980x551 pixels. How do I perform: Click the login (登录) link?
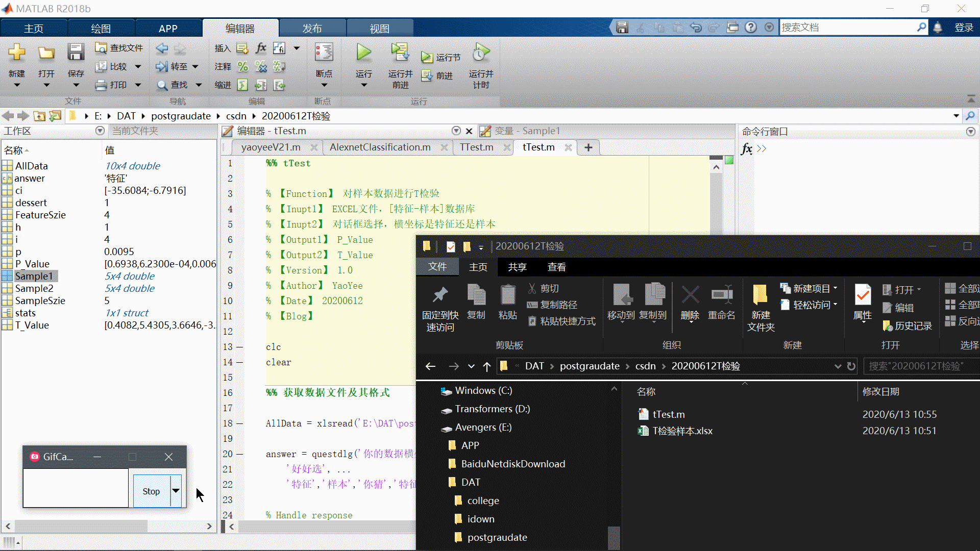point(964,28)
